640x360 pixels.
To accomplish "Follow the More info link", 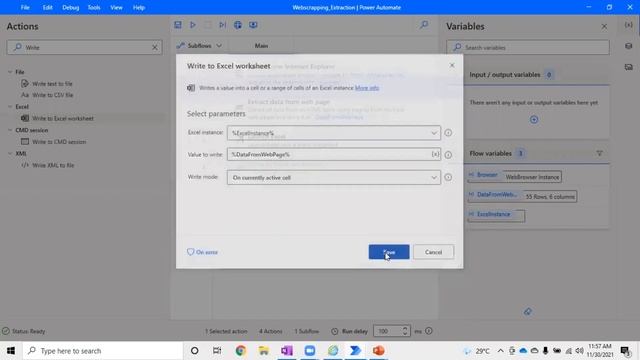I will (367, 88).
